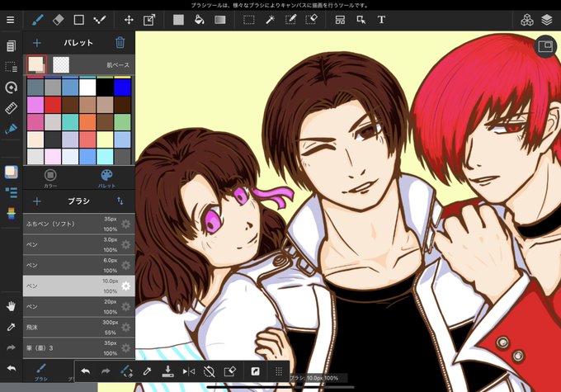Select the Bucket fill tool
The width and height of the screenshot is (561, 392).
[199, 20]
